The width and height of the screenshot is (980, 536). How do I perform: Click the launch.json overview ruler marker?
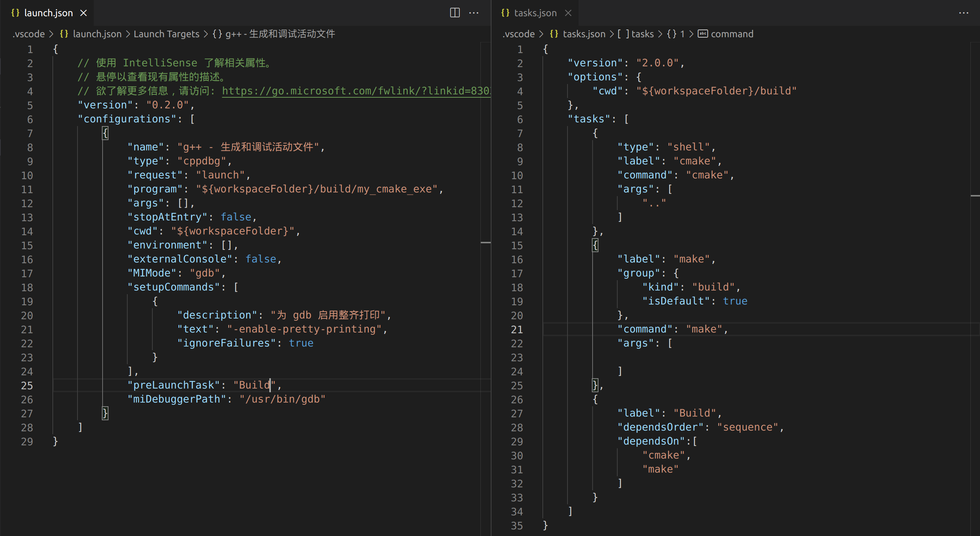click(486, 242)
